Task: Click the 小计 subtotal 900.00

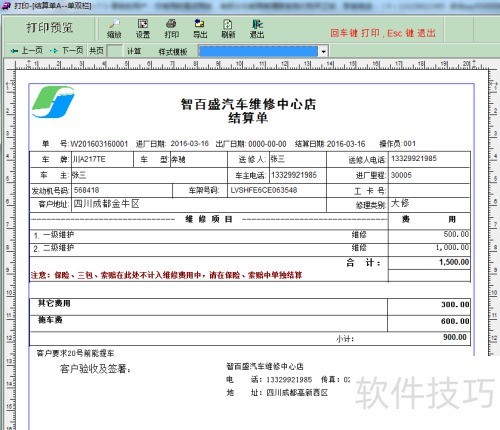Action: pyautogui.click(x=455, y=337)
